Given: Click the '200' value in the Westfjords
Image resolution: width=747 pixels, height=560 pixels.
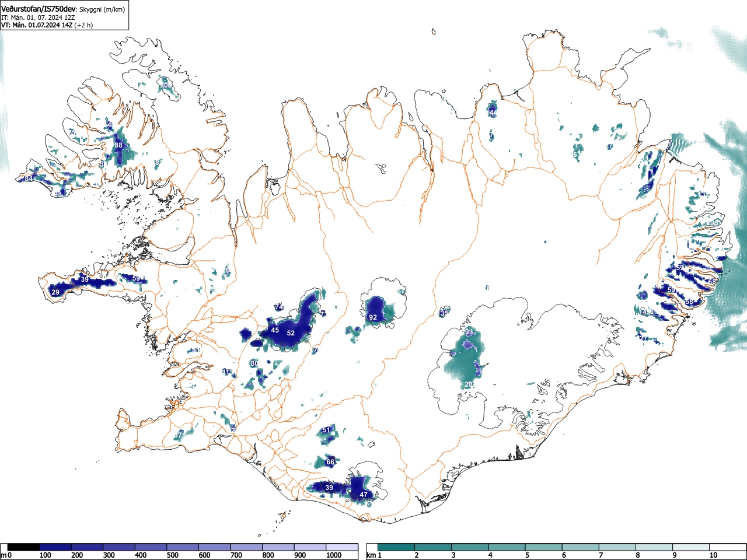Looking at the screenshot, I should tap(166, 85).
